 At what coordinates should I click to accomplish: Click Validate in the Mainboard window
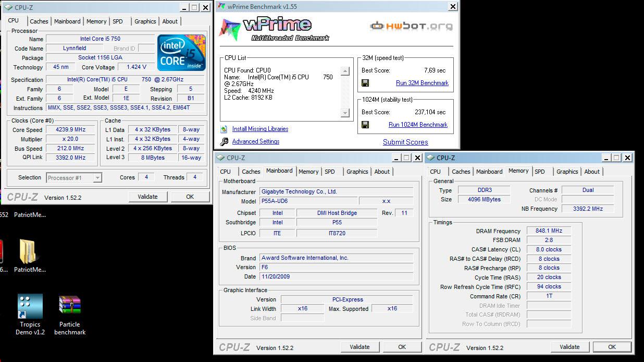(x=360, y=347)
